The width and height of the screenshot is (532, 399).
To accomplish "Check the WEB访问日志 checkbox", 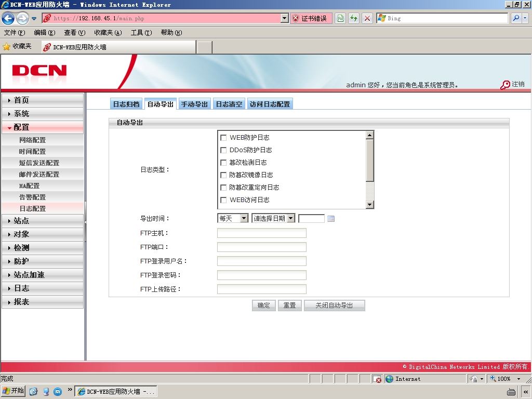I will 223,200.
